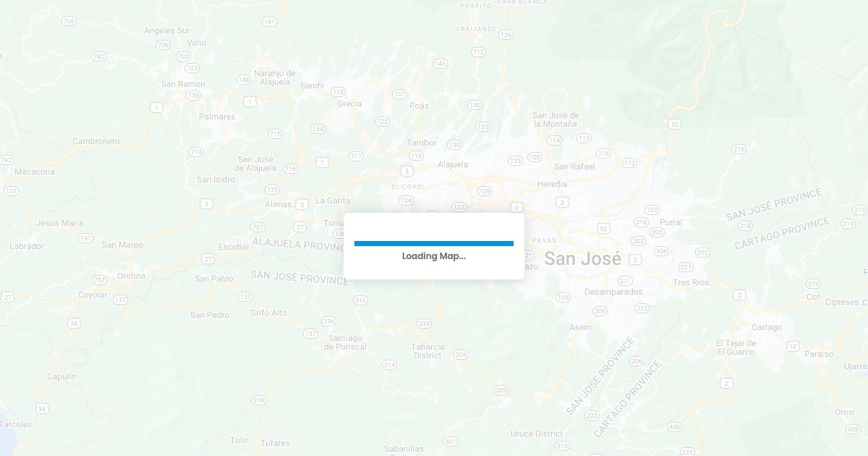Click the blue loading progress bar

434,243
